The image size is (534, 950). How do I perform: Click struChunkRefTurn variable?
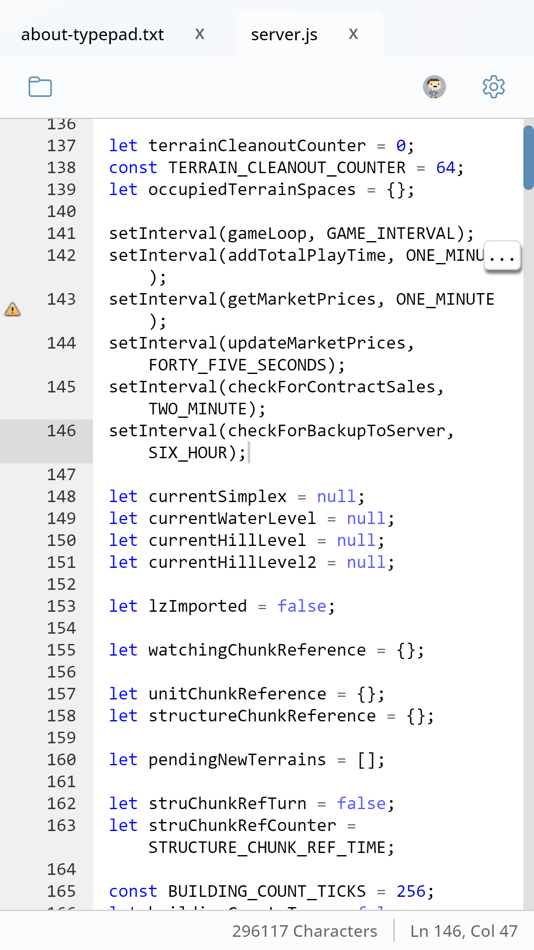pos(227,803)
